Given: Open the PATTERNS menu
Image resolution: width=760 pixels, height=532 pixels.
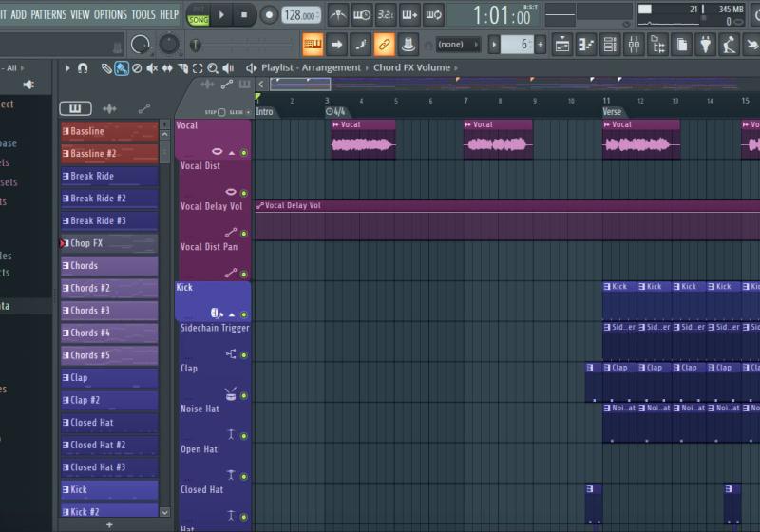Looking at the screenshot, I should (x=48, y=15).
